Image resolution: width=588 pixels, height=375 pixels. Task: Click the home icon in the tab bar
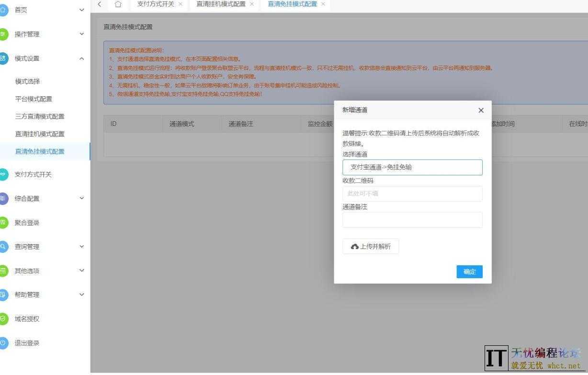tap(118, 4)
